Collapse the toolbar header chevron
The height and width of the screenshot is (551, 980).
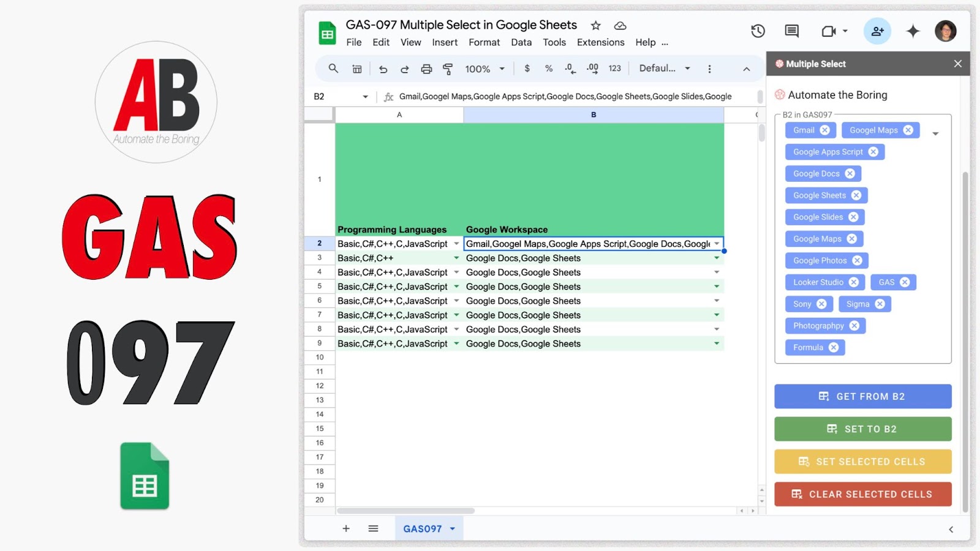tap(746, 69)
